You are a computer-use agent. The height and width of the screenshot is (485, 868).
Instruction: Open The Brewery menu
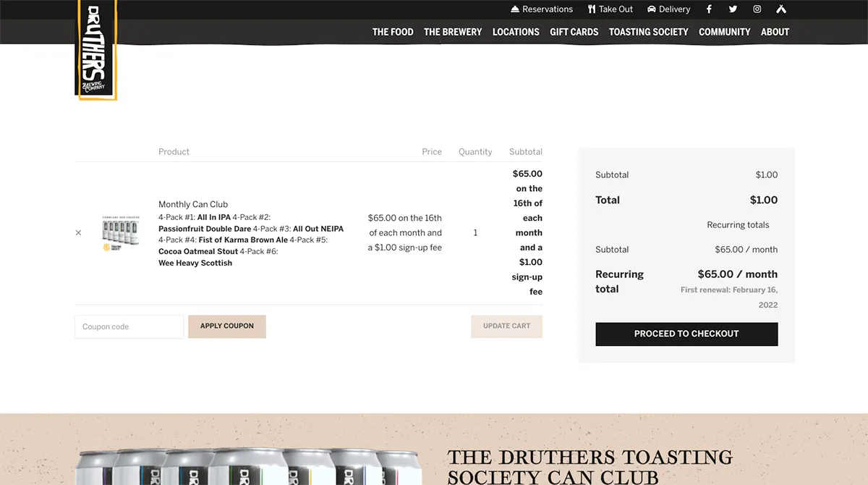(x=453, y=32)
